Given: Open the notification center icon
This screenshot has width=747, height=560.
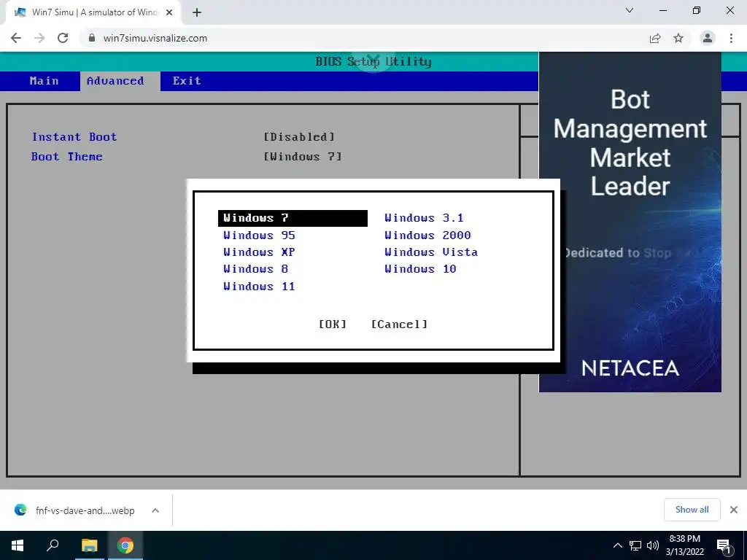Looking at the screenshot, I should tap(724, 547).
